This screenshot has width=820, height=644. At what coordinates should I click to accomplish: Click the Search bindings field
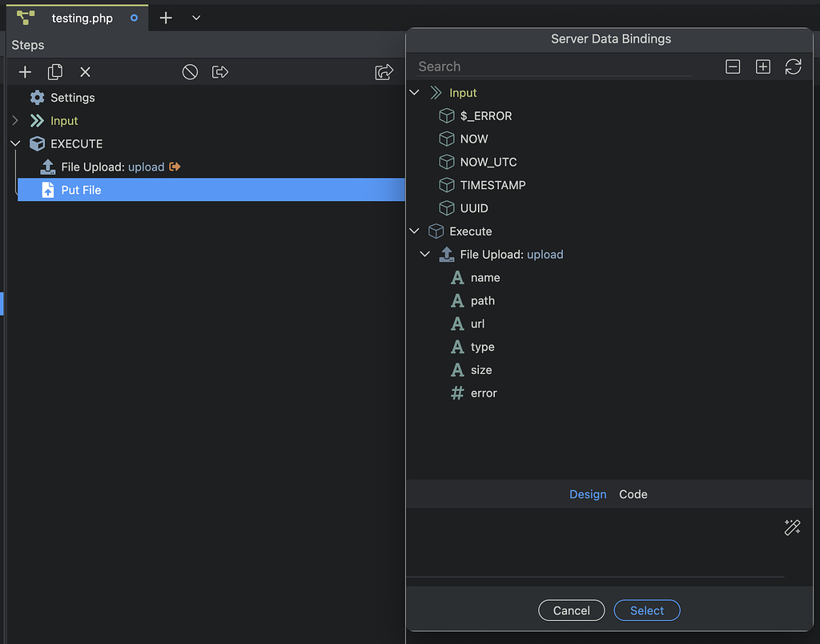(553, 66)
